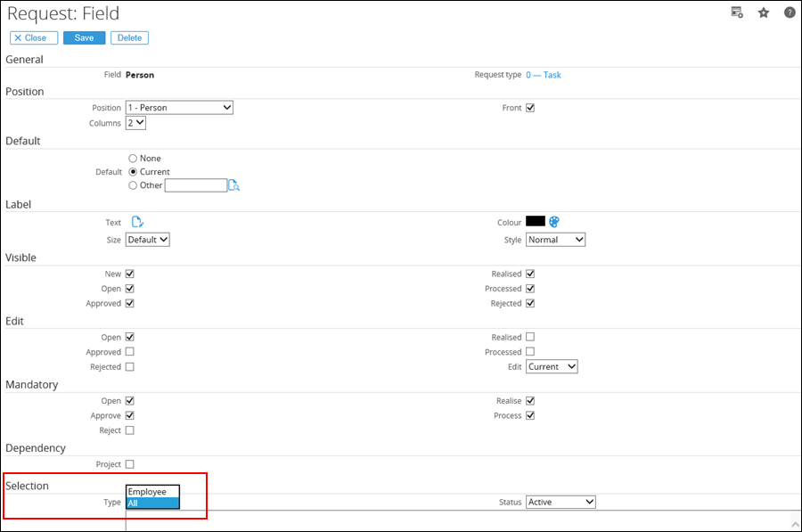Click the page settings icon at top right

(x=737, y=12)
